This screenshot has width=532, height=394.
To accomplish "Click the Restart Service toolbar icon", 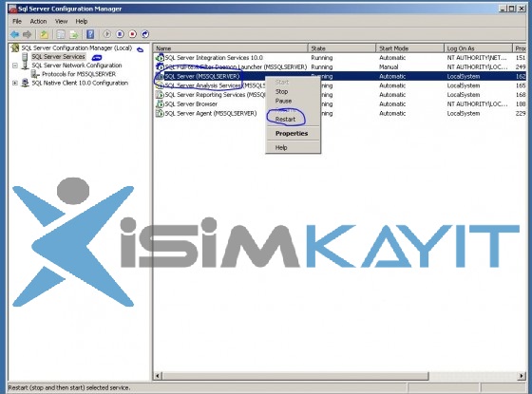I will pyautogui.click(x=145, y=34).
